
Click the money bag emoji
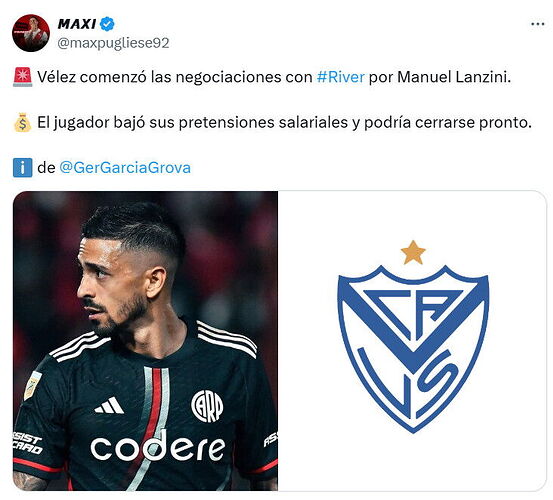click(23, 122)
